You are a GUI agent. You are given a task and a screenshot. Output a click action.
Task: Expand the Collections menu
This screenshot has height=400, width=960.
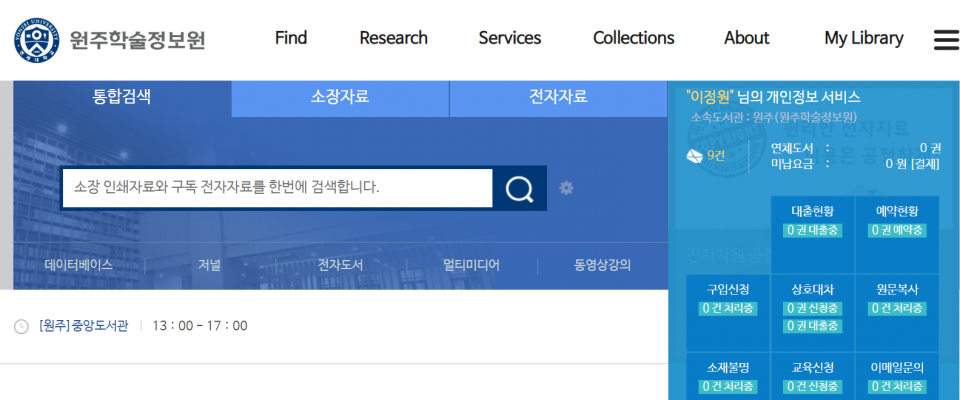click(633, 38)
